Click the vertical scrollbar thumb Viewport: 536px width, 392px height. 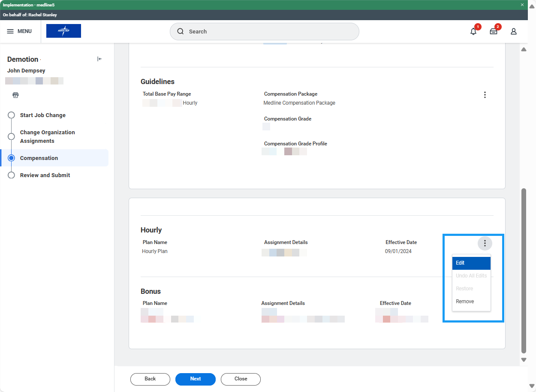click(523, 270)
